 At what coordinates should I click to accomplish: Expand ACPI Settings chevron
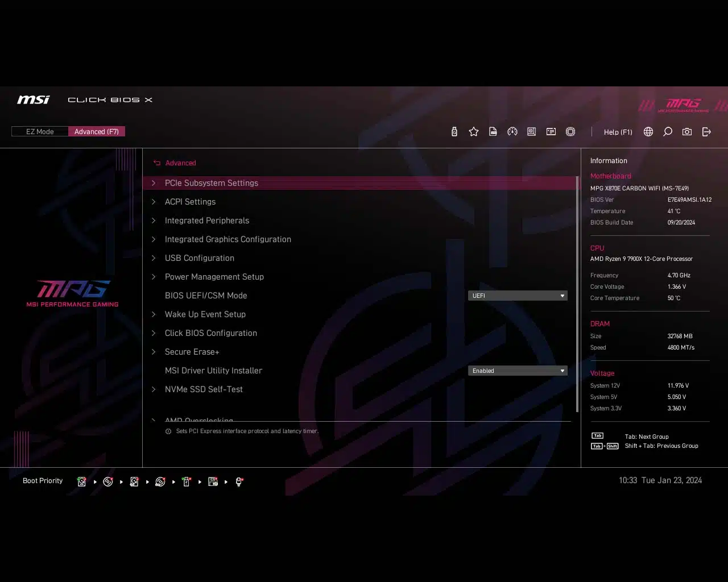click(x=154, y=202)
